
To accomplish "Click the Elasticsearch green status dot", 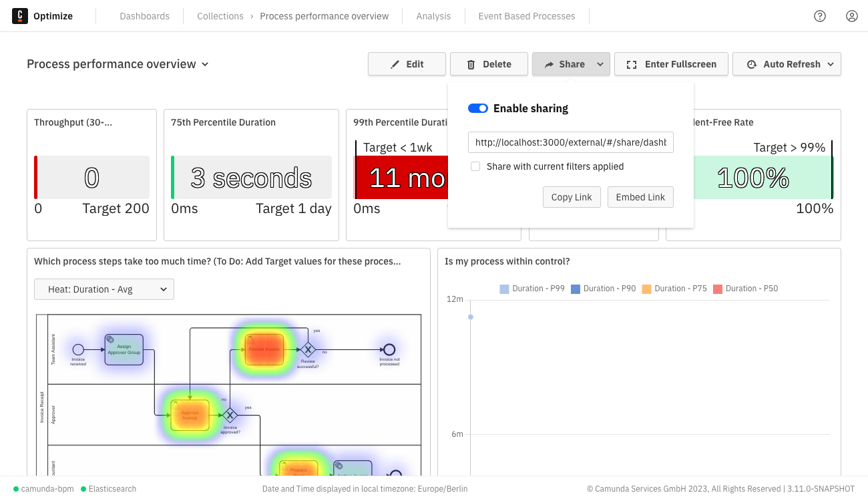I will [x=83, y=489].
